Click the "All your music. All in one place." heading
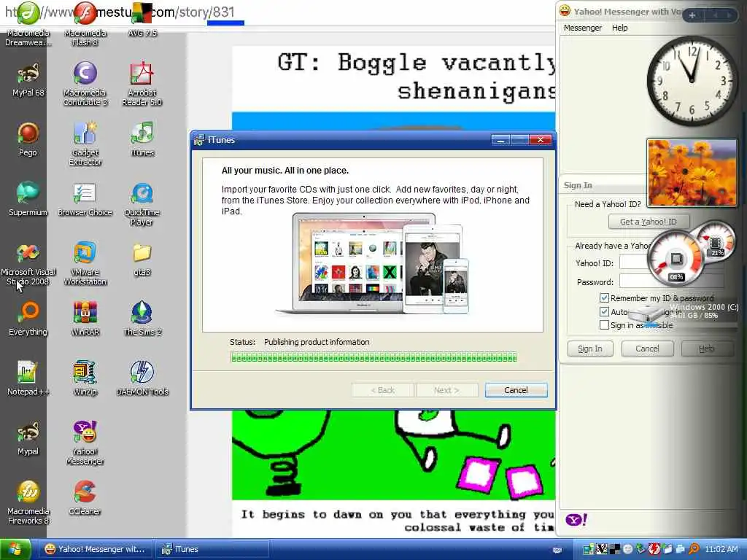This screenshot has width=747, height=560. tap(285, 171)
